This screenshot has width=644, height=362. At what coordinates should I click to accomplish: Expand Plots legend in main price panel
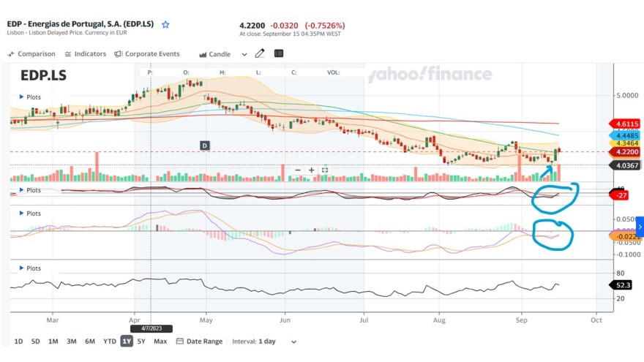(30, 97)
